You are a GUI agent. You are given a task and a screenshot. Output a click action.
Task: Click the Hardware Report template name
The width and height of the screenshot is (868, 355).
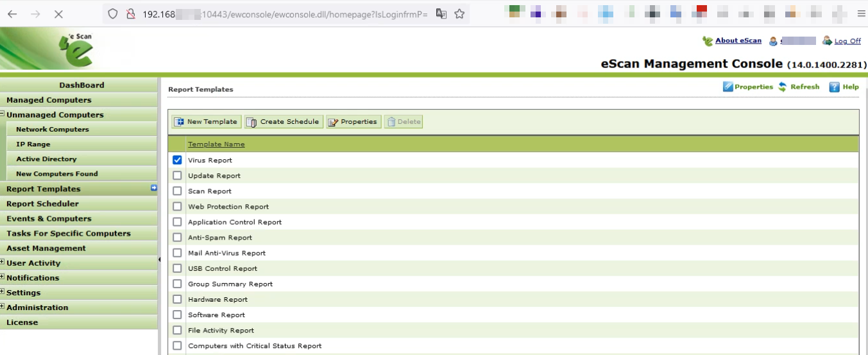pos(217,299)
